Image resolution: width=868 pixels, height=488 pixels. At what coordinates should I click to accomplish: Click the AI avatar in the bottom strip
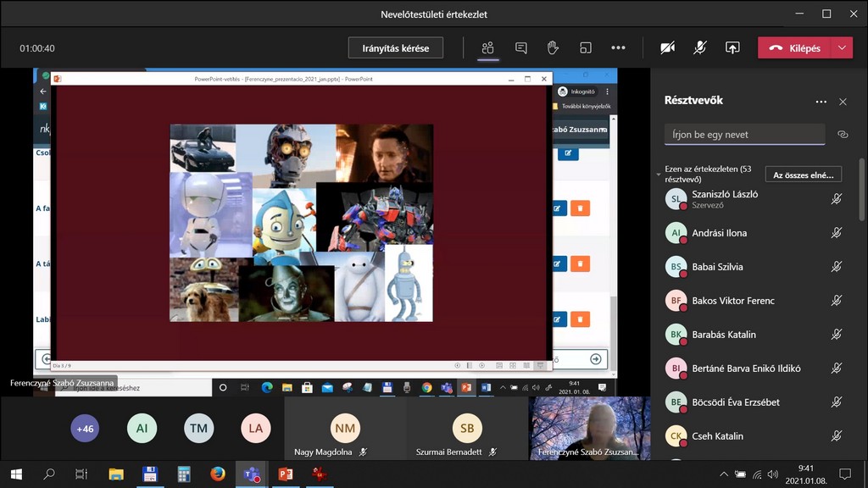coord(142,428)
